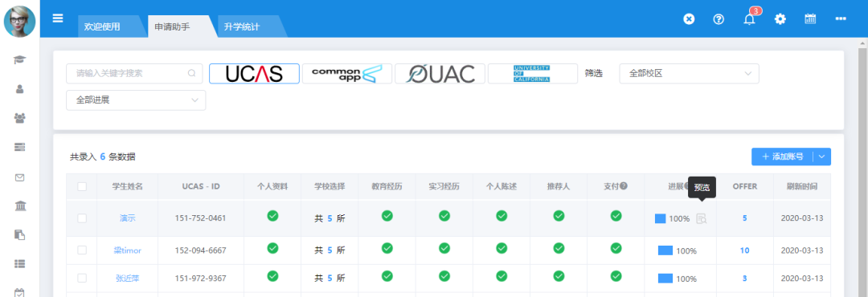Expand the 全部校区 dropdown
868x297 pixels.
point(690,74)
